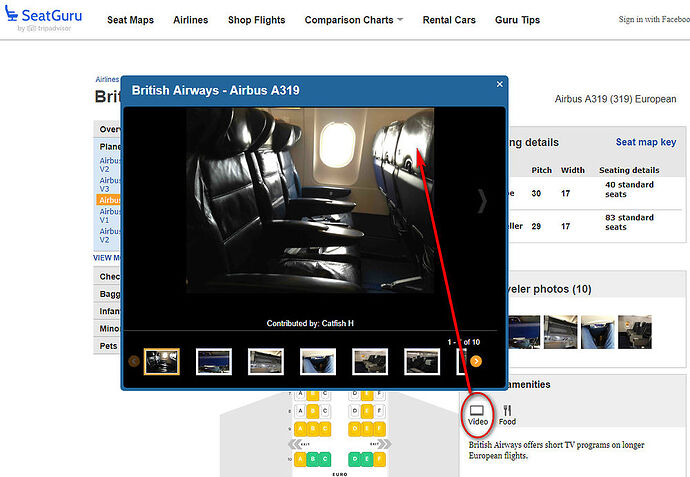Click the Food amenity icon

(507, 415)
